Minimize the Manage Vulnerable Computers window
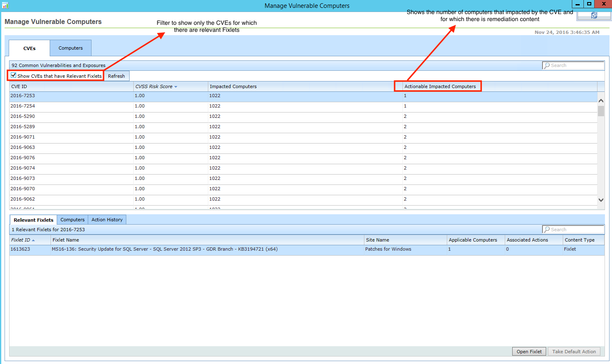This screenshot has height=364, width=612. click(577, 4)
